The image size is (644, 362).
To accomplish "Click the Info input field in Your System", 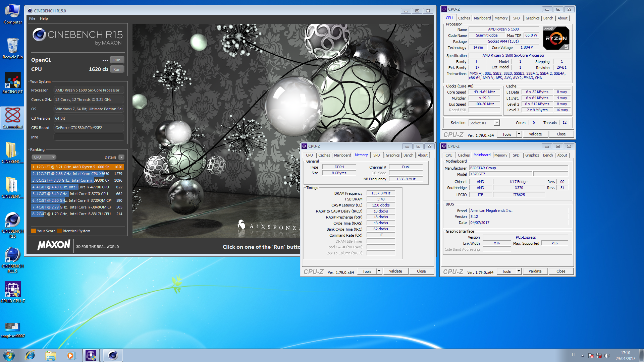I will click(89, 137).
